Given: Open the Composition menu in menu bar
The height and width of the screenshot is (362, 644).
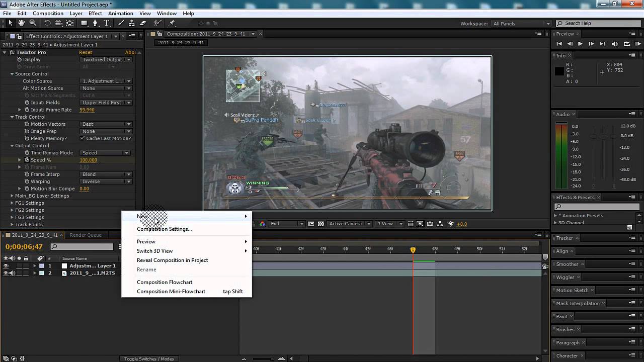Looking at the screenshot, I should pyautogui.click(x=48, y=14).
